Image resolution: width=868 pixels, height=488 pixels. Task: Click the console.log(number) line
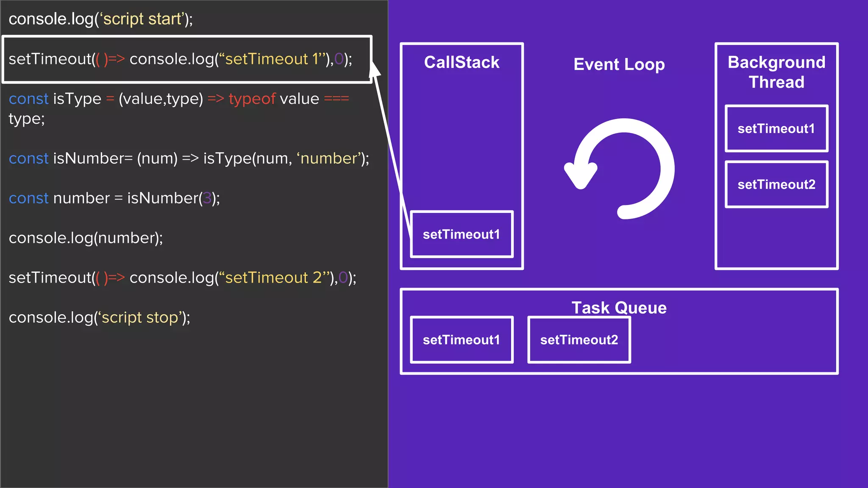click(x=86, y=238)
